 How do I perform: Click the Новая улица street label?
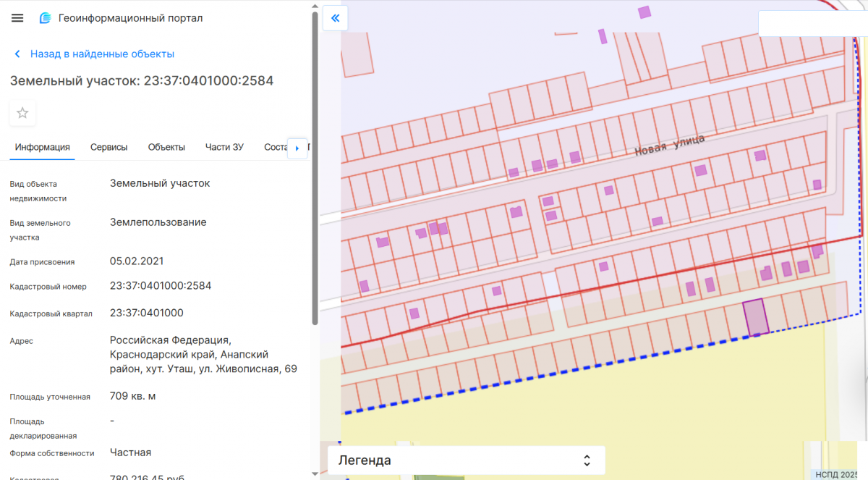[669, 145]
